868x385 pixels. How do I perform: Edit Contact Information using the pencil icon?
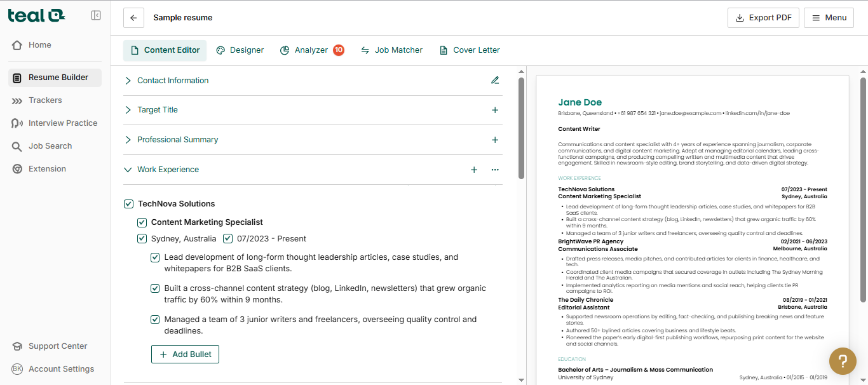tap(495, 80)
